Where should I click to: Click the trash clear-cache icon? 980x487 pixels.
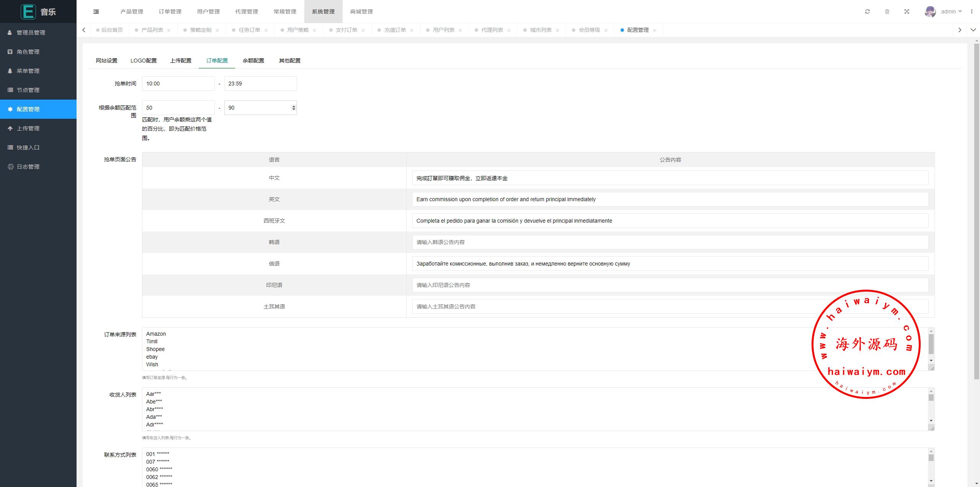coord(887,11)
